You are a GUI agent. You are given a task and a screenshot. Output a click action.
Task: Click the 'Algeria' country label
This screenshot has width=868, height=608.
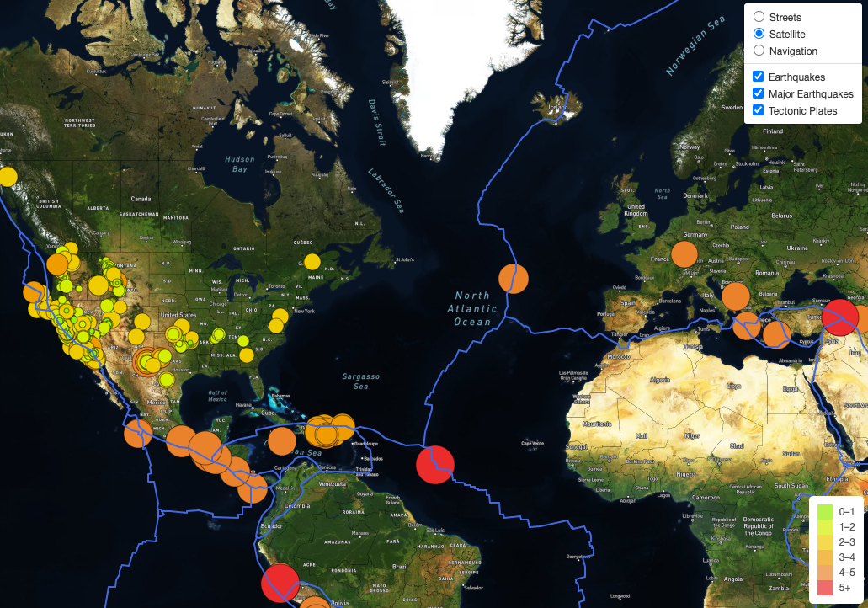point(660,380)
